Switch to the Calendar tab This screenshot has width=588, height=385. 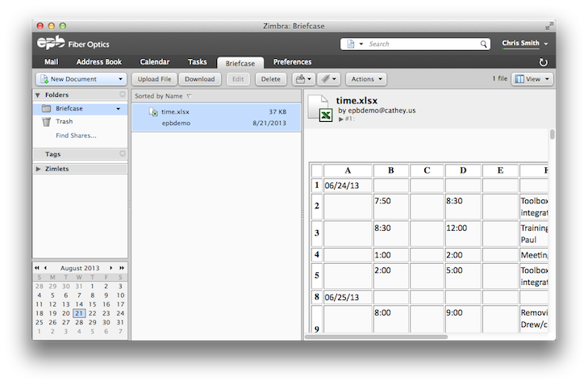(155, 62)
